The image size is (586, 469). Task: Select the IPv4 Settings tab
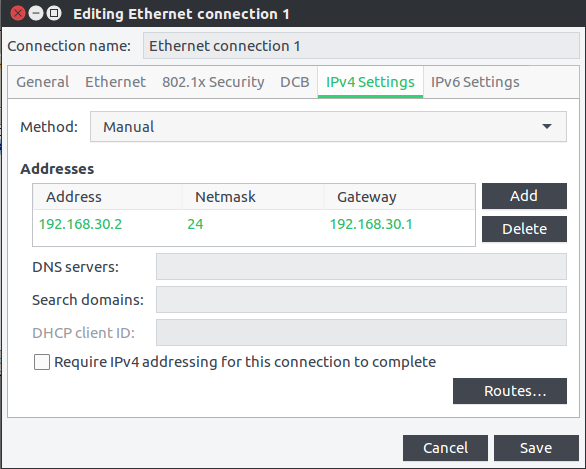pos(370,82)
